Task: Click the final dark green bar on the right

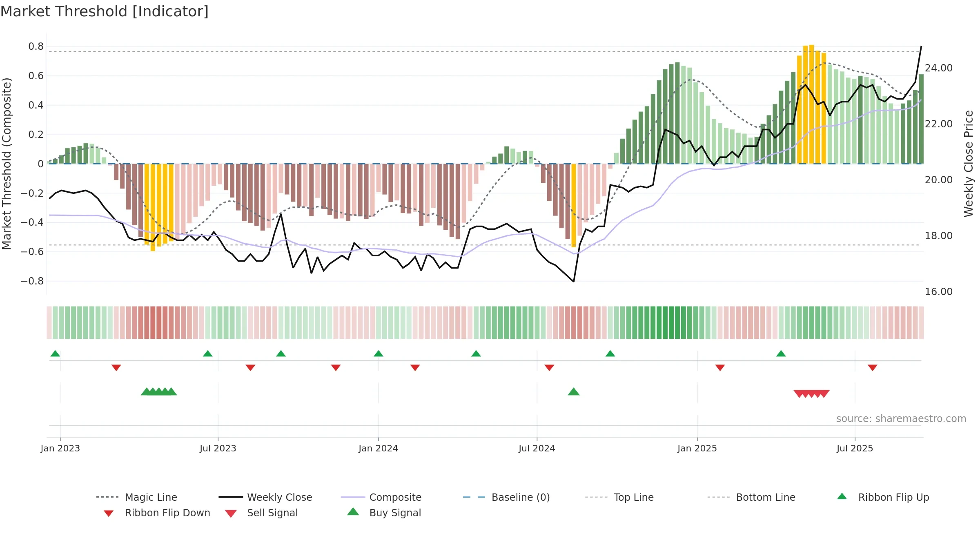Action: coord(922,119)
